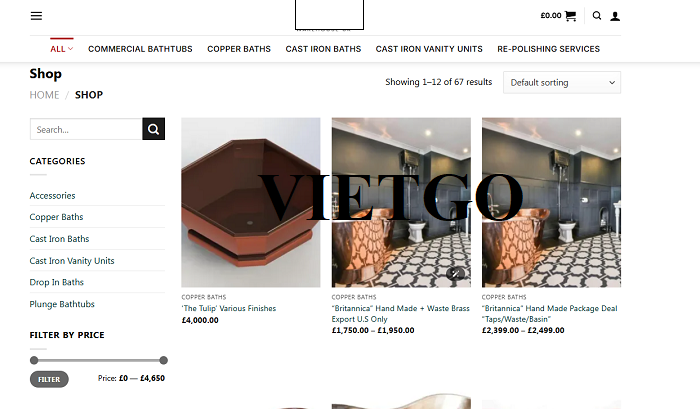Click the Filter button
The width and height of the screenshot is (700, 409).
(49, 379)
